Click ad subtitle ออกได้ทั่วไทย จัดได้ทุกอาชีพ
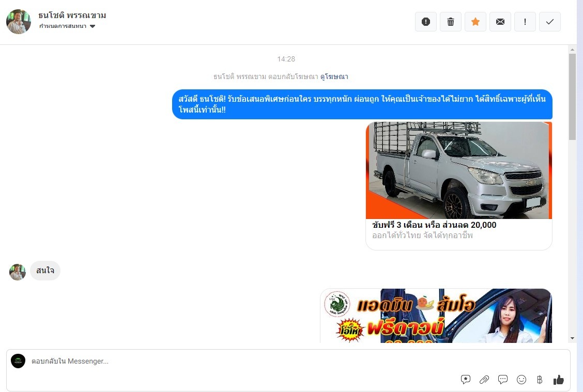The height and width of the screenshot is (392, 583). pyautogui.click(x=422, y=235)
